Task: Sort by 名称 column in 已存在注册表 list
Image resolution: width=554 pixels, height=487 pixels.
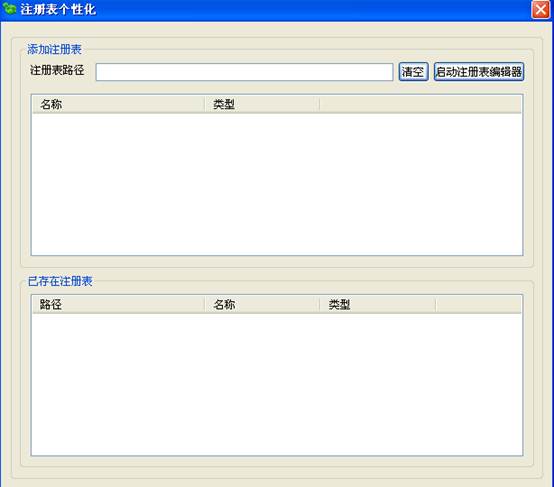Action: coord(262,305)
